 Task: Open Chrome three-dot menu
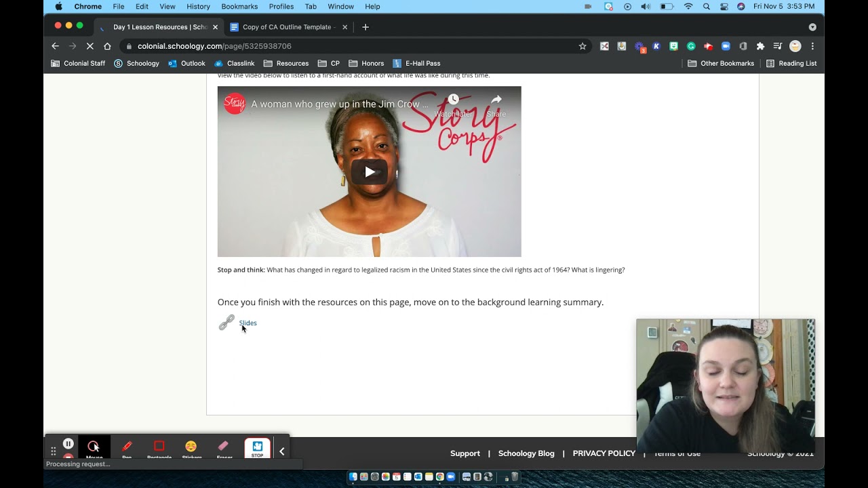click(812, 46)
